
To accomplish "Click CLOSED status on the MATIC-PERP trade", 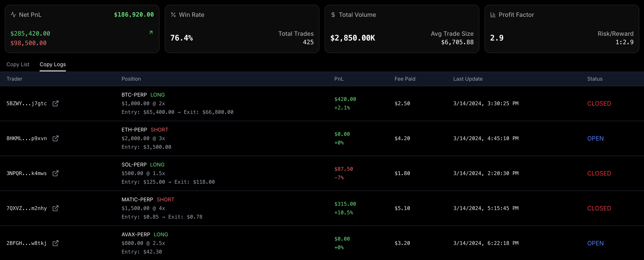I will 599,208.
